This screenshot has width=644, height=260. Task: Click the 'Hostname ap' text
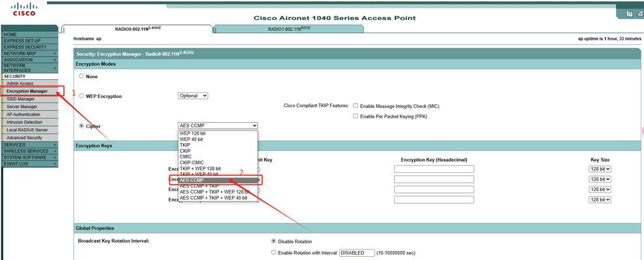pyautogui.click(x=87, y=38)
